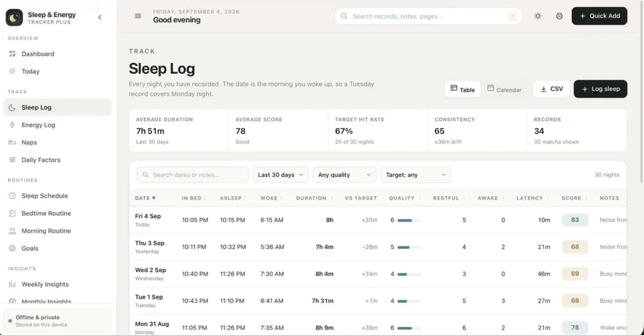
Task: Open the hamburger menu icon
Action: 138,16
